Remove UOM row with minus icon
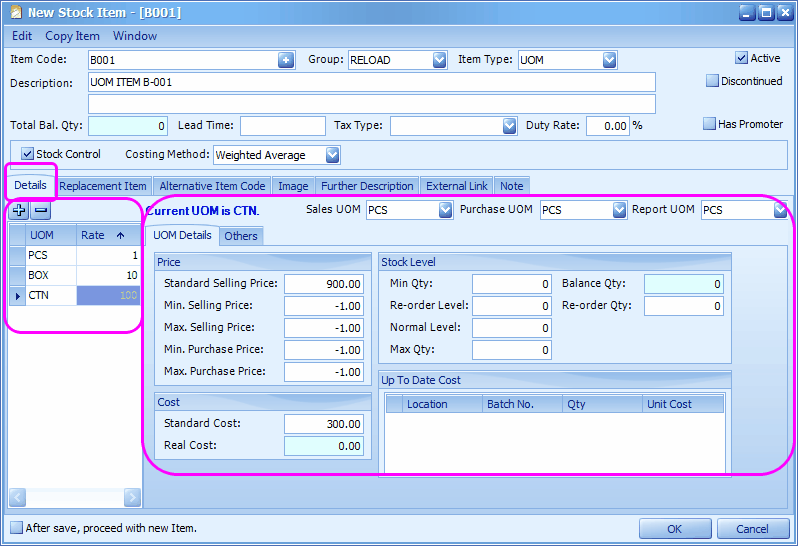Viewport: 798px width, 546px height. coord(41,210)
